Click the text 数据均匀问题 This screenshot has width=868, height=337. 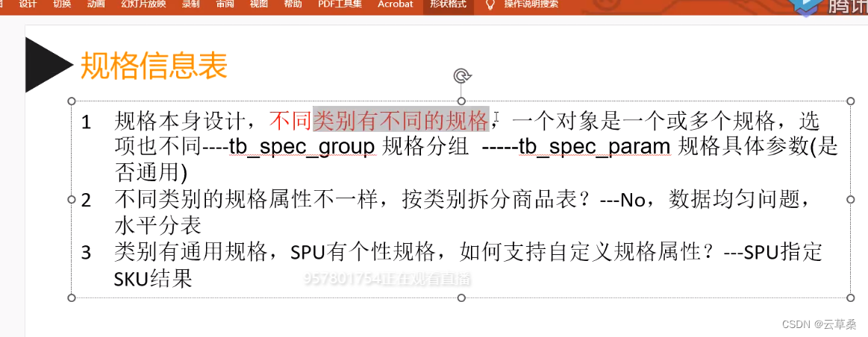click(x=734, y=199)
